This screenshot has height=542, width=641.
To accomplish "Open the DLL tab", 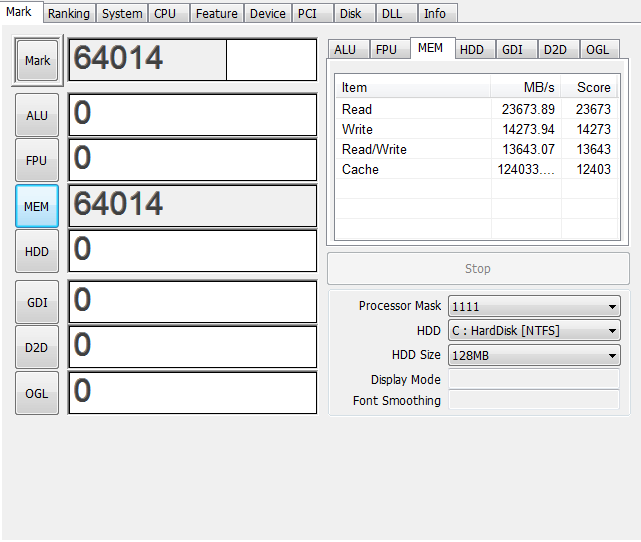I will pyautogui.click(x=397, y=13).
